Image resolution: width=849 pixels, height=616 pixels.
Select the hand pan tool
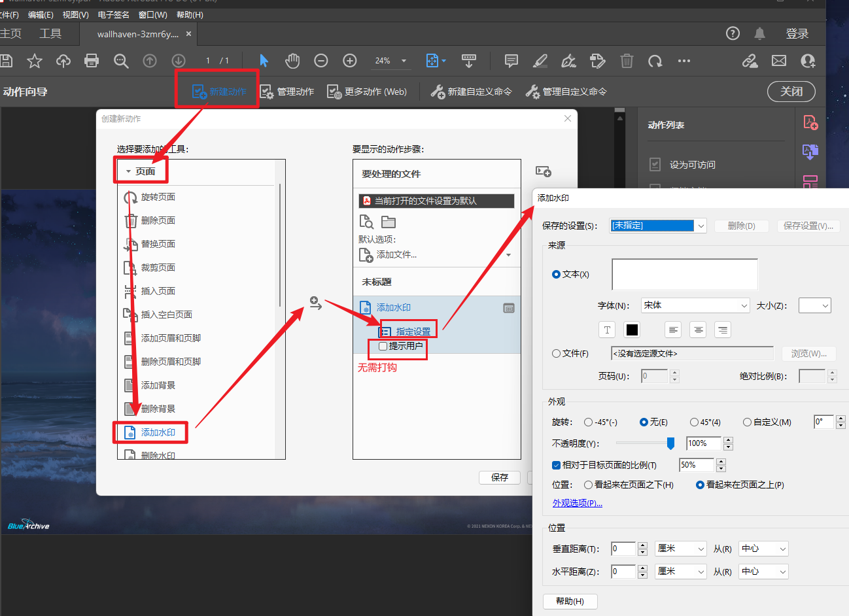[292, 61]
